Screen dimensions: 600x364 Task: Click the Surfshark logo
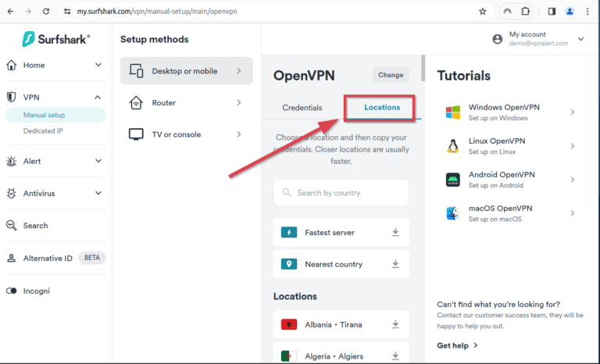[x=56, y=39]
